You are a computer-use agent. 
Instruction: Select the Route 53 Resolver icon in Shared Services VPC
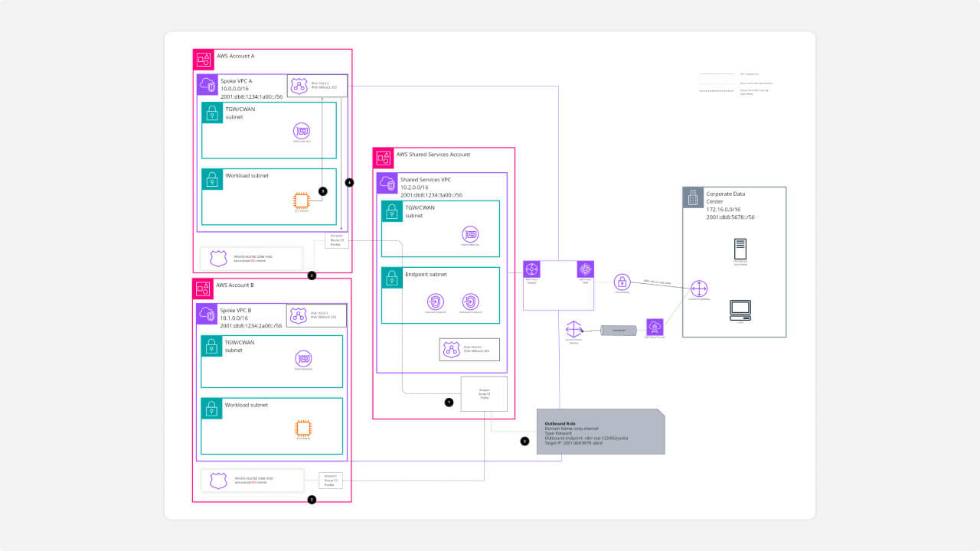tap(452, 350)
